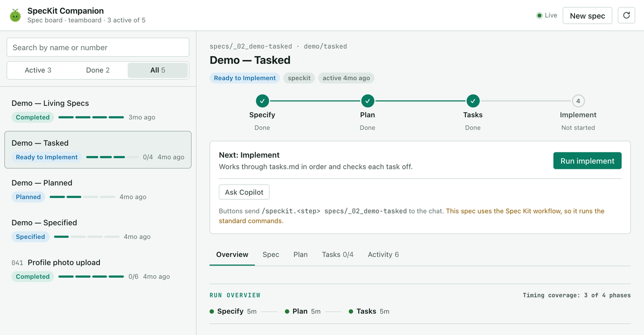The height and width of the screenshot is (335, 644).
Task: Click the green Live status dot
Action: (539, 16)
